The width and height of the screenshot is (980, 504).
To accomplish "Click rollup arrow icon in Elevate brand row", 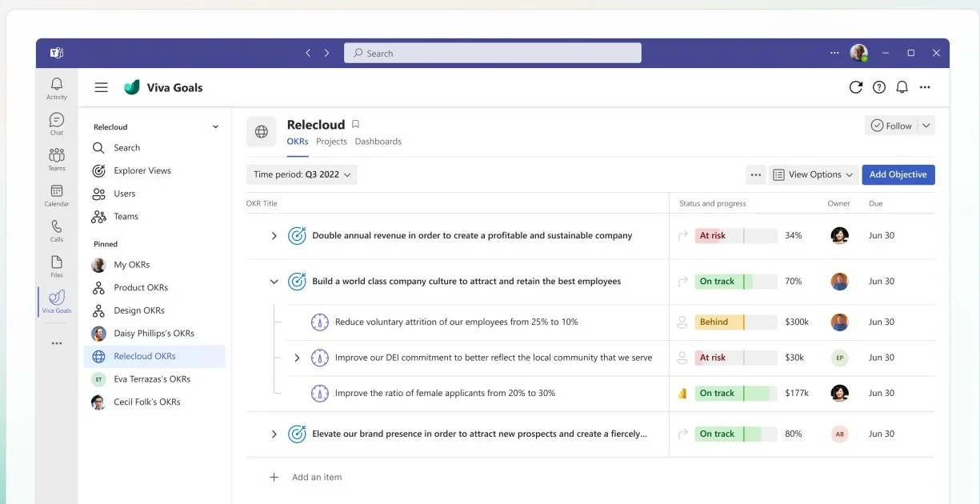I will click(x=682, y=434).
